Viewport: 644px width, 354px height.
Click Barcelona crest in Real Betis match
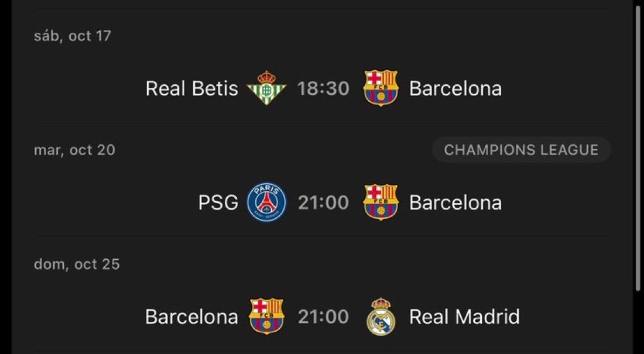point(381,88)
